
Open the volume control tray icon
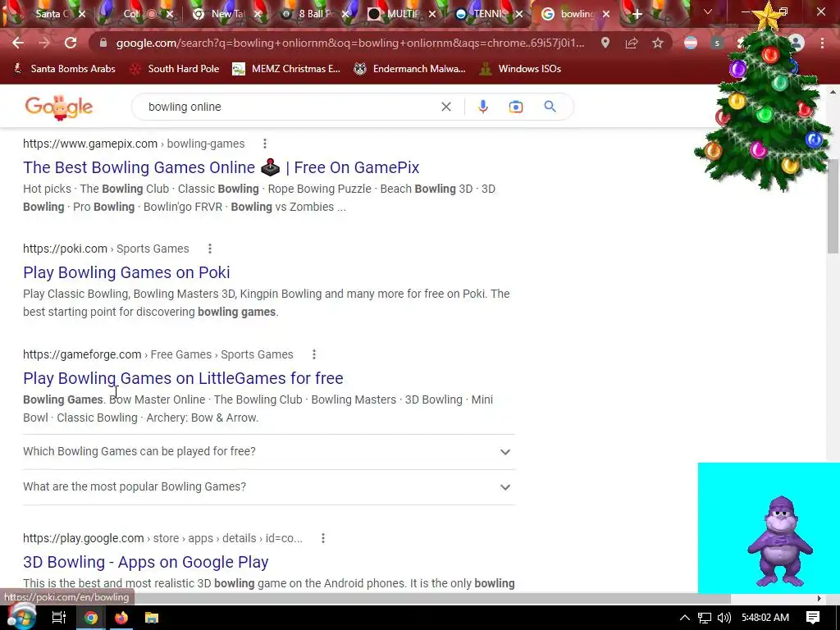(x=724, y=618)
